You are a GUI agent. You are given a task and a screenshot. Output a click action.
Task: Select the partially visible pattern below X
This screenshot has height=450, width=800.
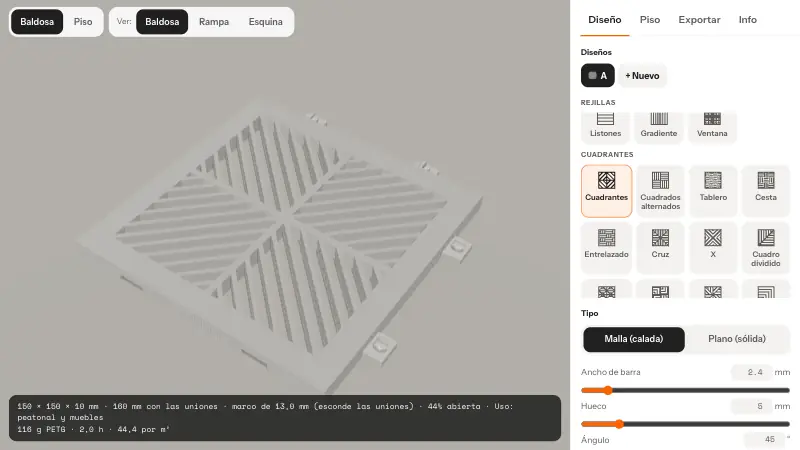tap(713, 289)
